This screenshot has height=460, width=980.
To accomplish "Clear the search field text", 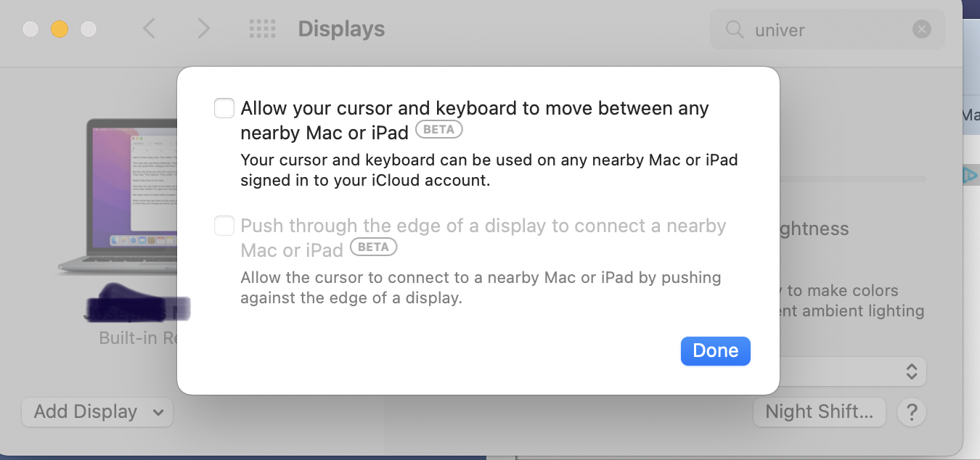I will coord(921,30).
